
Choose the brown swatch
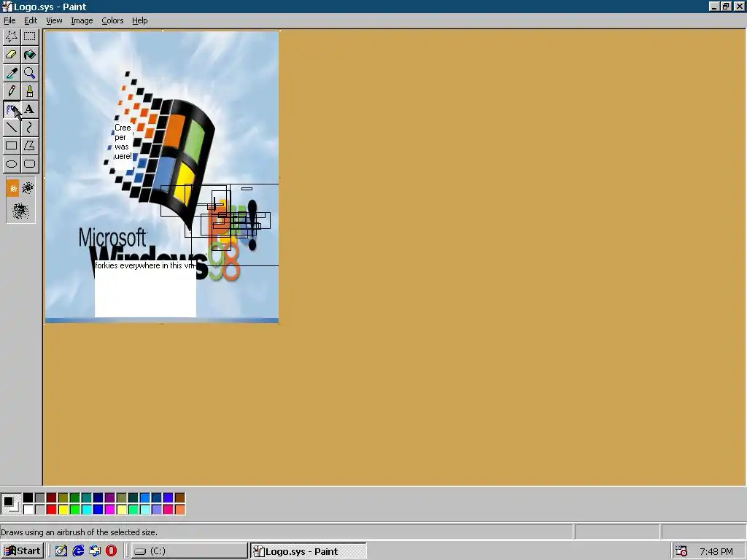click(x=180, y=498)
